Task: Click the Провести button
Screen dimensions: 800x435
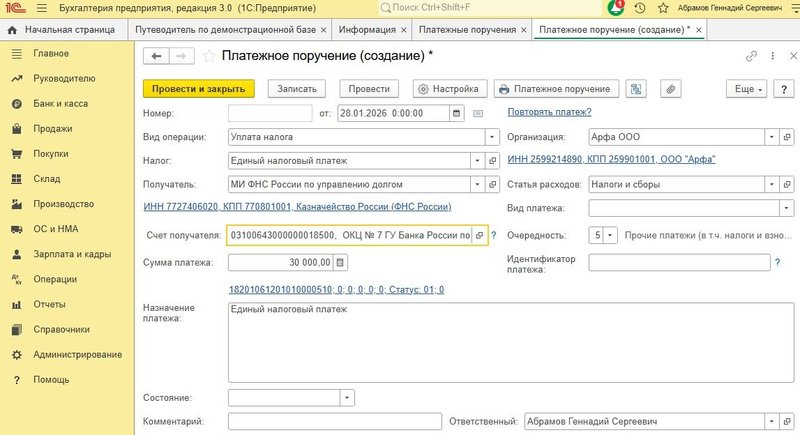Action: (369, 89)
